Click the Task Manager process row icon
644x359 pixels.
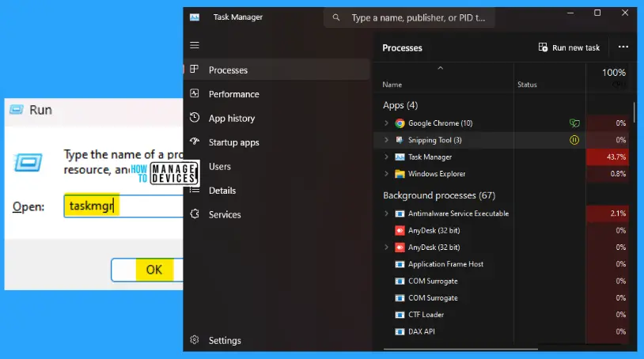click(x=400, y=157)
